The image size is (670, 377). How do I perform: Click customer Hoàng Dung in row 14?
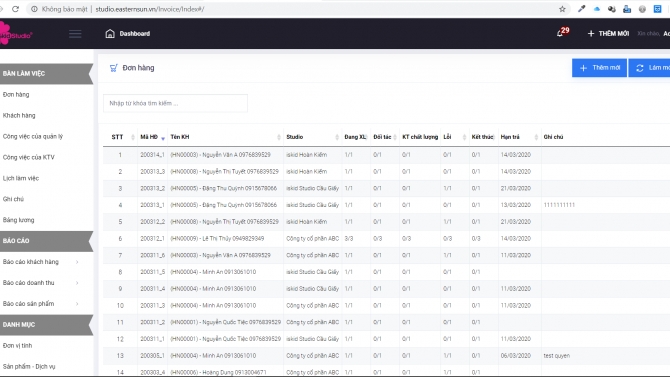click(218, 372)
